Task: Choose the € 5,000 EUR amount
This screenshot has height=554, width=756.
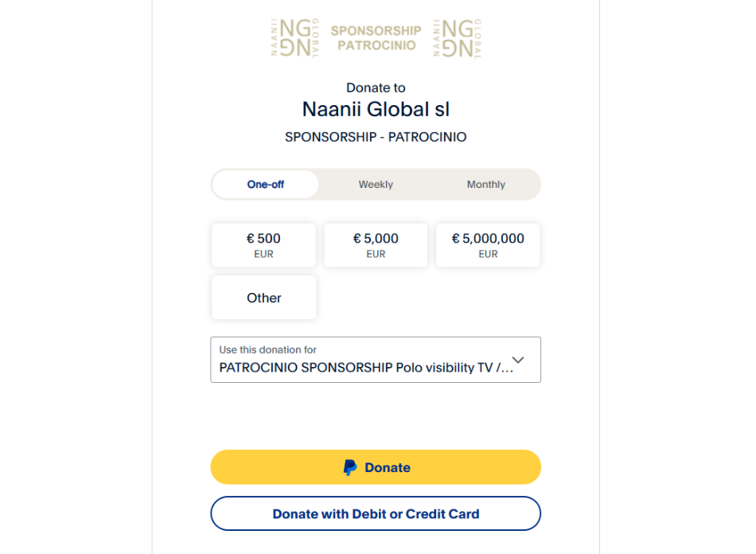Action: click(376, 245)
